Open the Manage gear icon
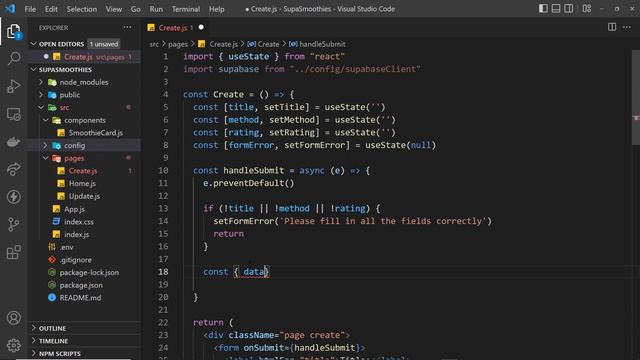Image resolution: width=640 pixels, height=360 pixels. [x=13, y=345]
